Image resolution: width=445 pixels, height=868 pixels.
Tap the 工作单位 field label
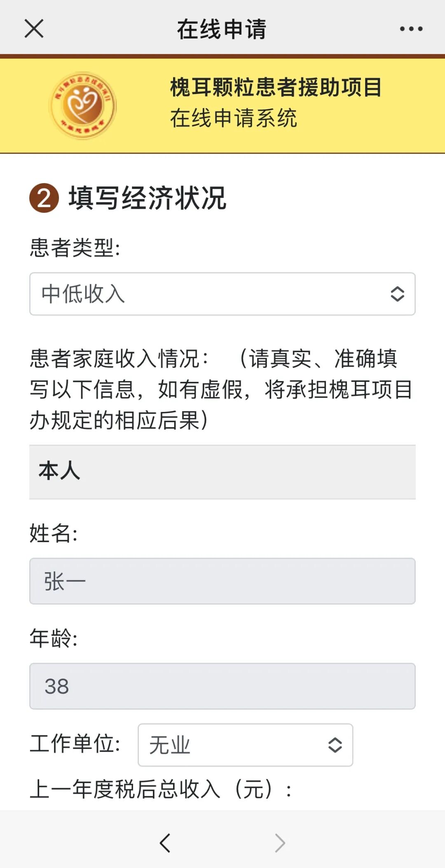point(75,744)
